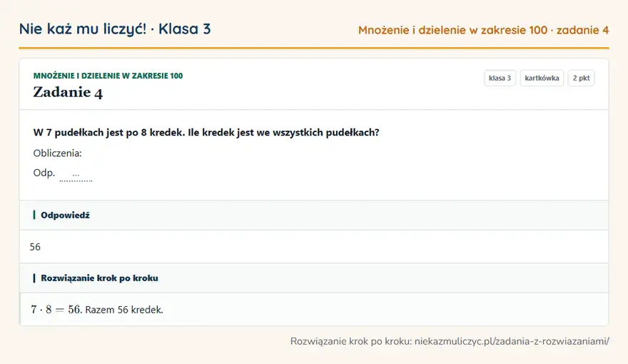This screenshot has width=628, height=364.
Task: Open the 'Nie każ mu liczyć! · Klasa 3' header title
Action: click(115, 29)
